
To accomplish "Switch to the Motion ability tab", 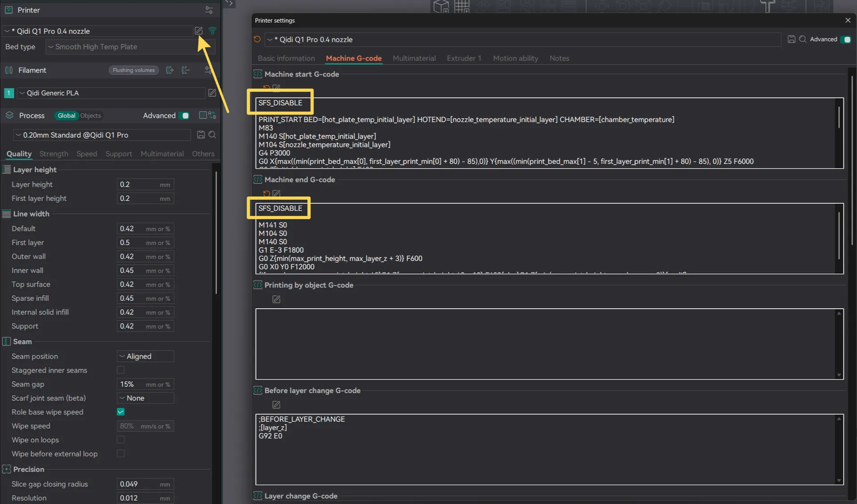I will pos(515,58).
